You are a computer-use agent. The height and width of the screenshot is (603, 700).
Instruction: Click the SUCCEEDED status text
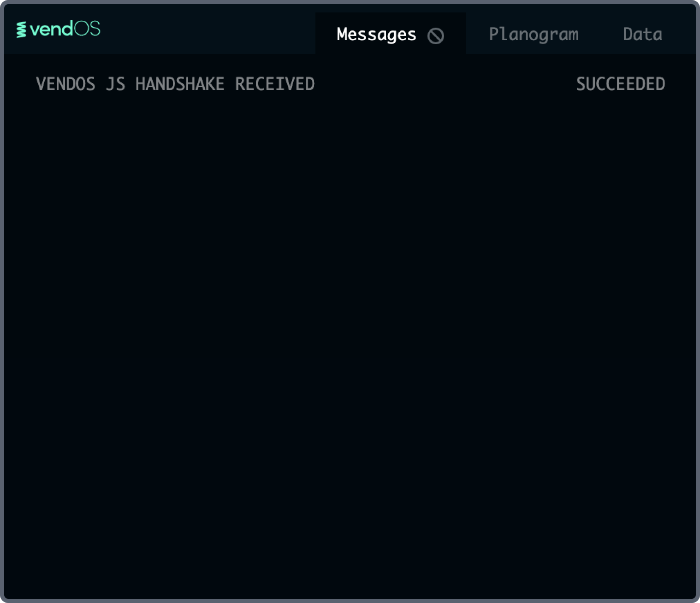[620, 84]
